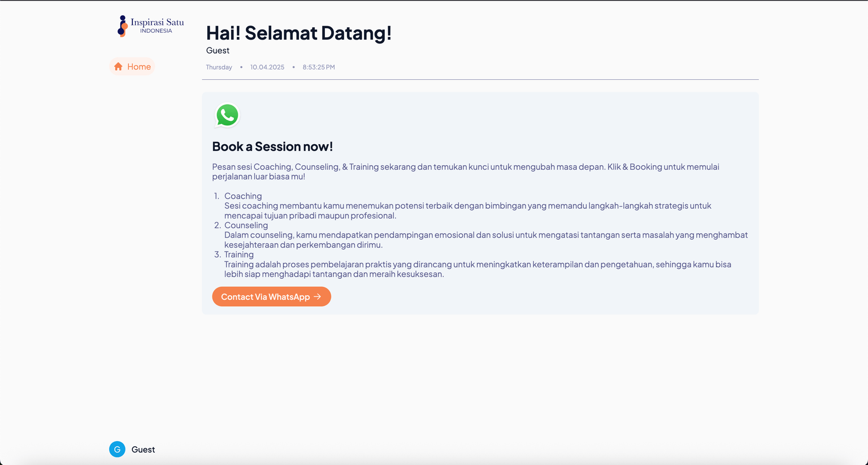Click the Thursday day label
Viewport: 868px width, 465px height.
219,67
